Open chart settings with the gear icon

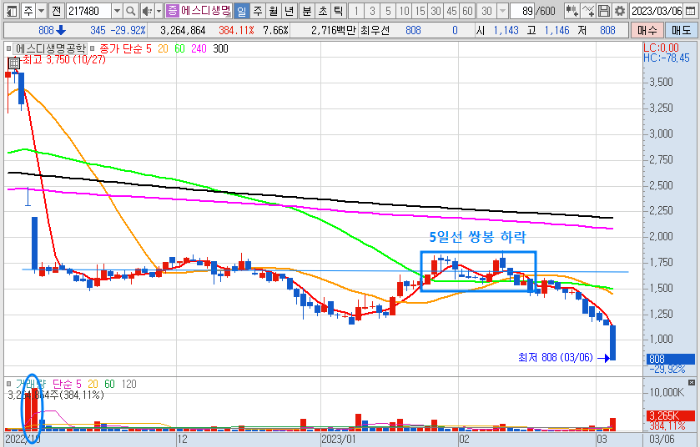pyautogui.click(x=620, y=10)
